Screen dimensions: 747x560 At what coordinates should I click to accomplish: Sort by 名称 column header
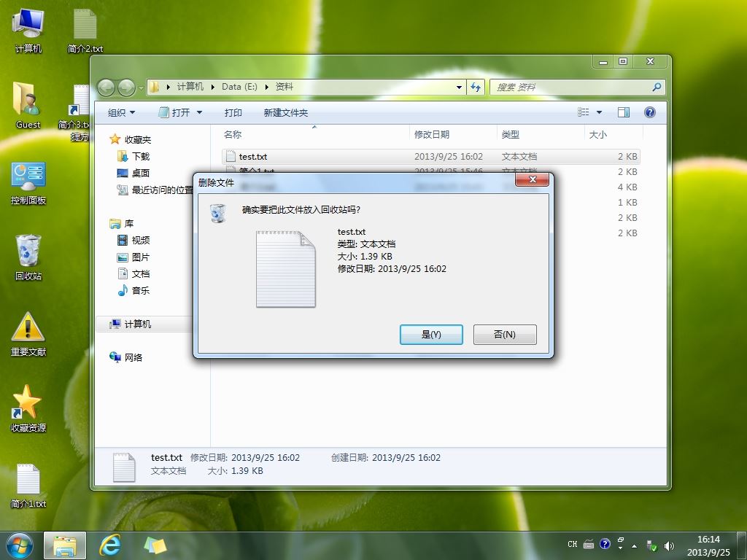[233, 135]
